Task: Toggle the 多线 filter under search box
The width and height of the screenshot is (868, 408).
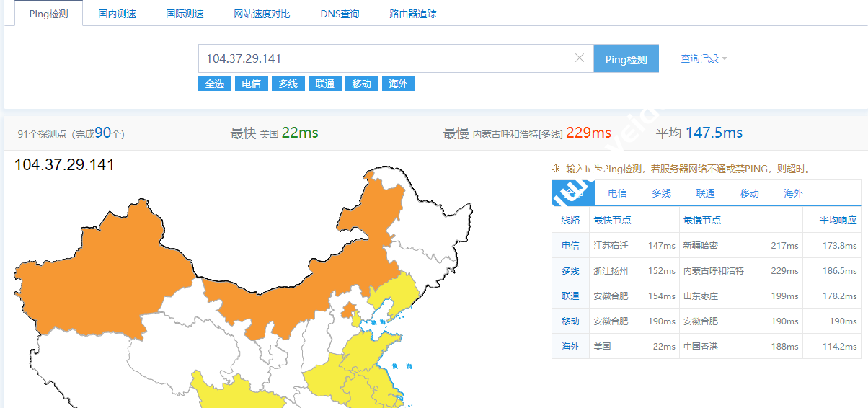Action: coord(288,84)
